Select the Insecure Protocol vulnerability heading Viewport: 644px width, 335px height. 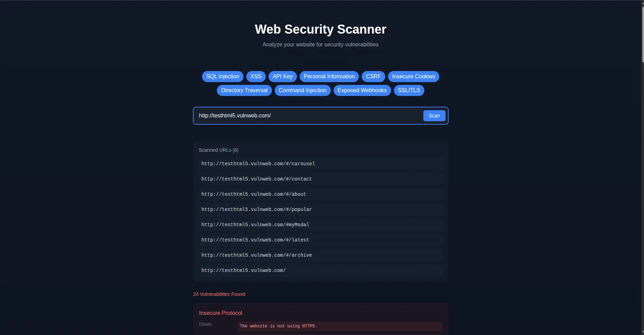click(220, 313)
